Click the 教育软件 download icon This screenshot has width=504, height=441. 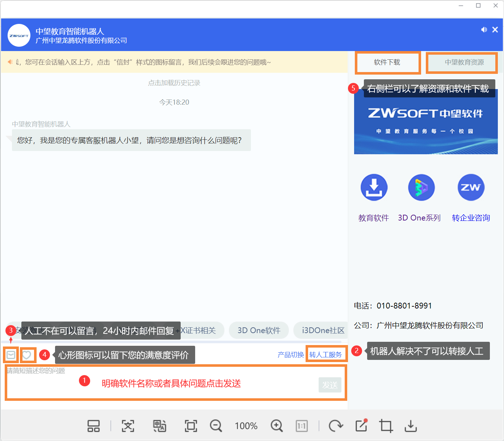(374, 188)
